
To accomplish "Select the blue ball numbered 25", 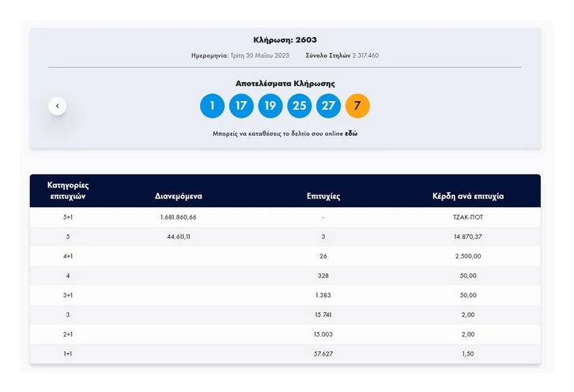I will point(300,106).
